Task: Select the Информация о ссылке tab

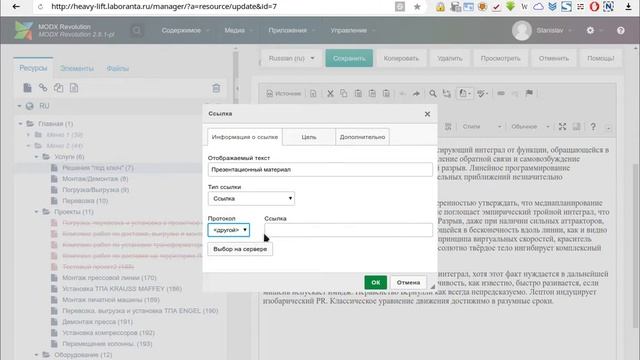Action: pyautogui.click(x=245, y=137)
